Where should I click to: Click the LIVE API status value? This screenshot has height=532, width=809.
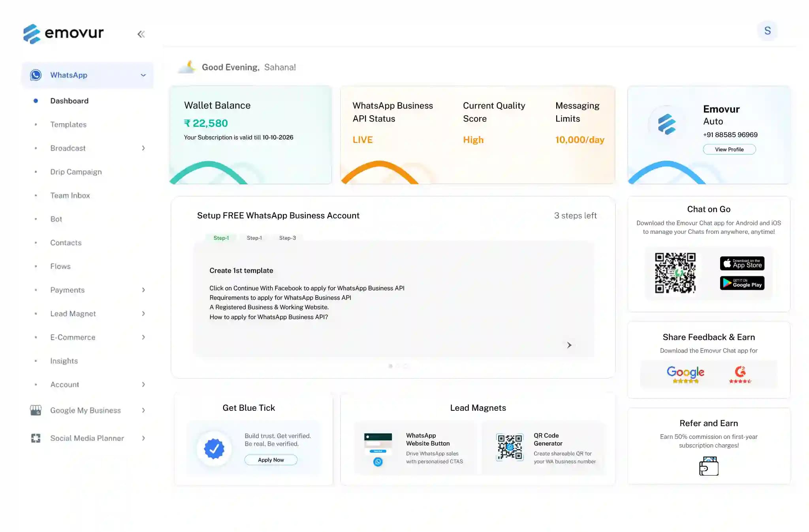tap(363, 140)
